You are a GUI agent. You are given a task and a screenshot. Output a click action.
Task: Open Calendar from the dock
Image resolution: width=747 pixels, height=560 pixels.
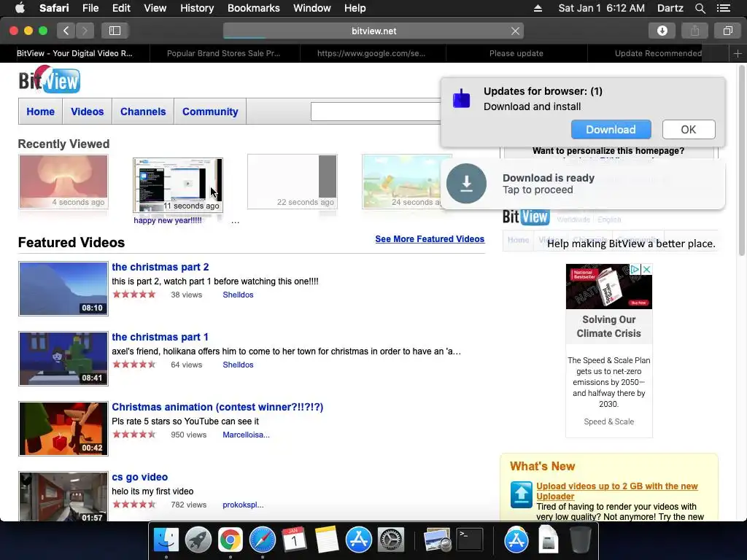pyautogui.click(x=295, y=540)
